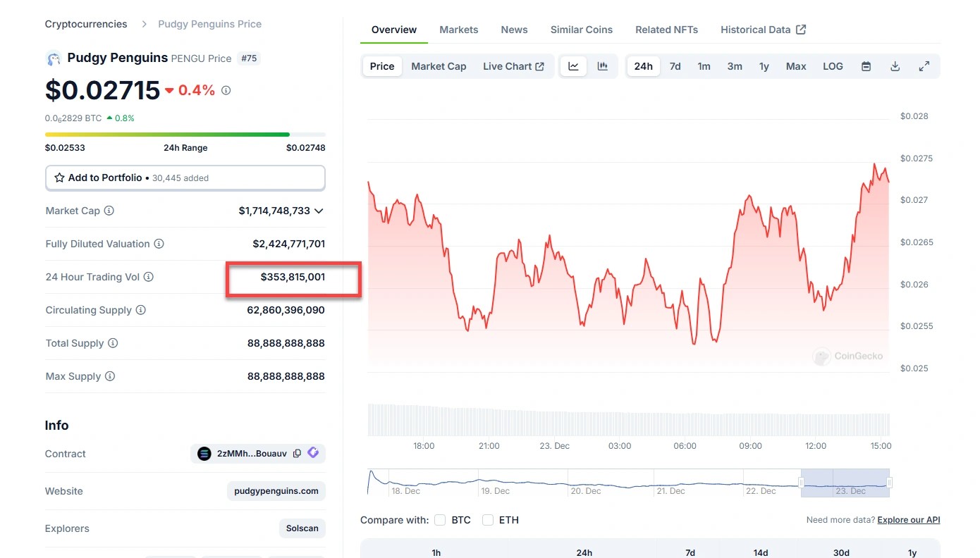Click the Circulating Supply info icon

click(x=141, y=310)
